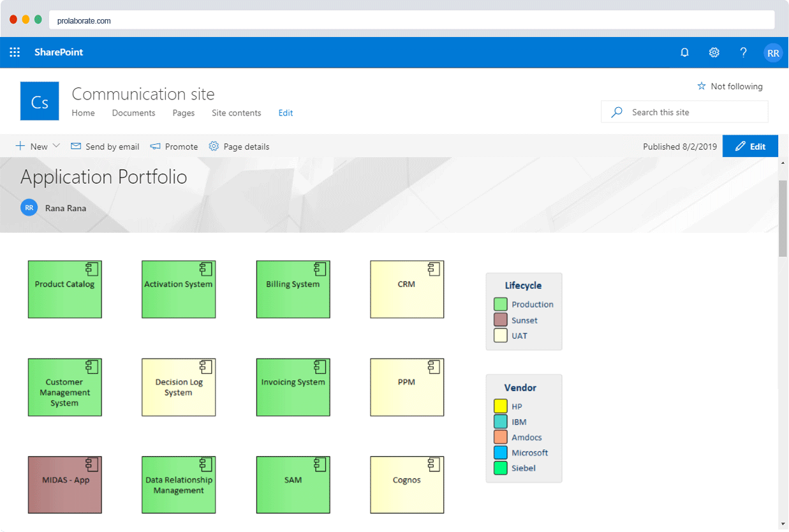Click the IBM teal vendor swatch
The height and width of the screenshot is (532, 789).
pyautogui.click(x=501, y=422)
